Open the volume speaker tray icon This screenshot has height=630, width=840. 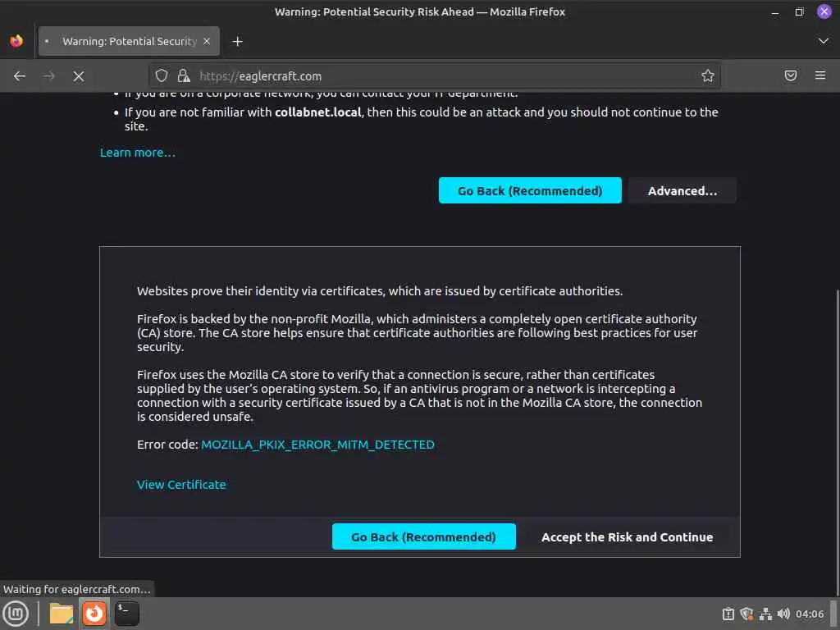783,614
